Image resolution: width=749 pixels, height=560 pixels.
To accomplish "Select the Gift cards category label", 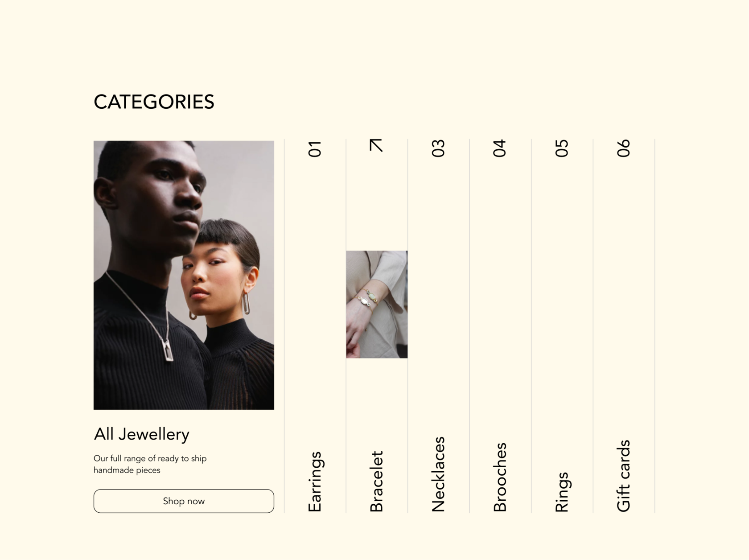I will tap(624, 476).
